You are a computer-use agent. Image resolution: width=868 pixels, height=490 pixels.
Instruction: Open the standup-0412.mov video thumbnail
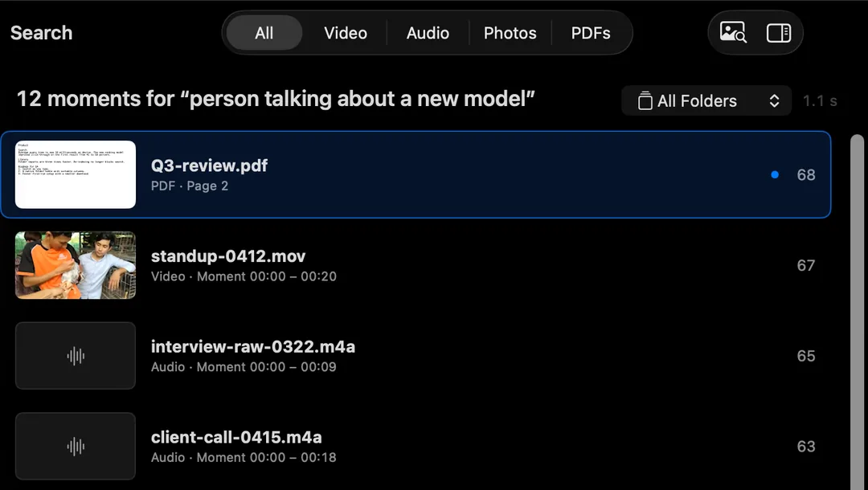[x=76, y=265]
